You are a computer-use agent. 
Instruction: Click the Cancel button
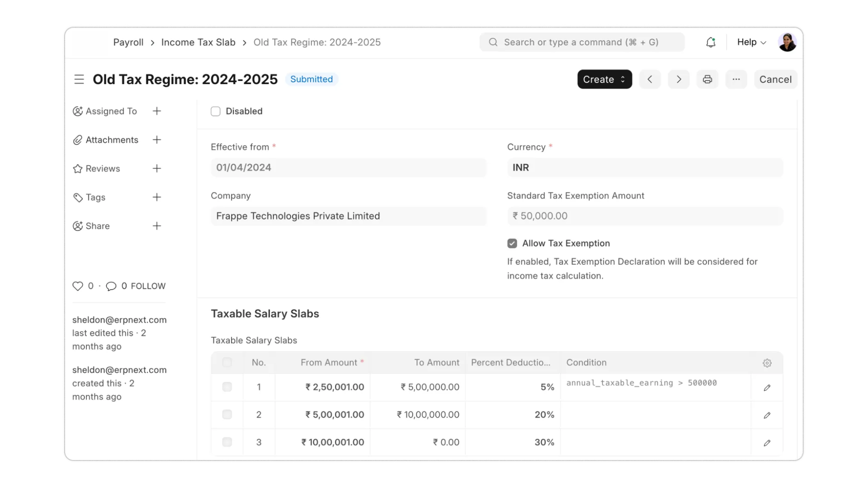(x=775, y=80)
